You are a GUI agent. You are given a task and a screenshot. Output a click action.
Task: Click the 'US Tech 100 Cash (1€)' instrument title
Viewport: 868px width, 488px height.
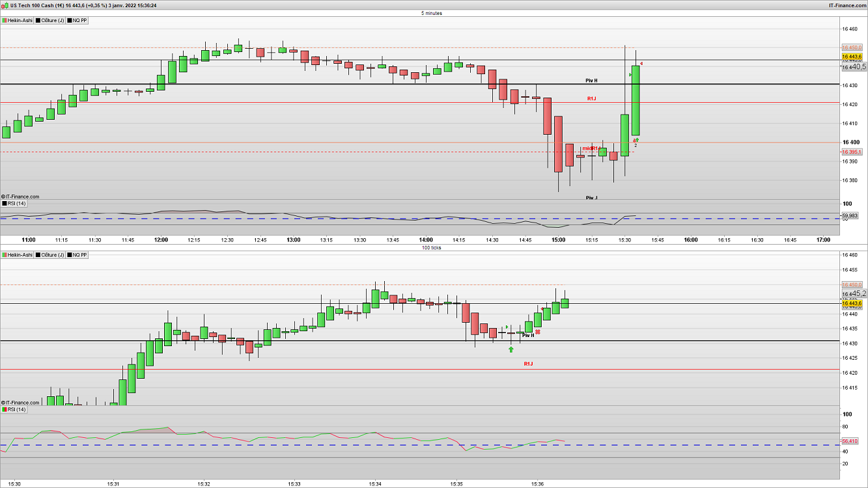[x=36, y=5]
